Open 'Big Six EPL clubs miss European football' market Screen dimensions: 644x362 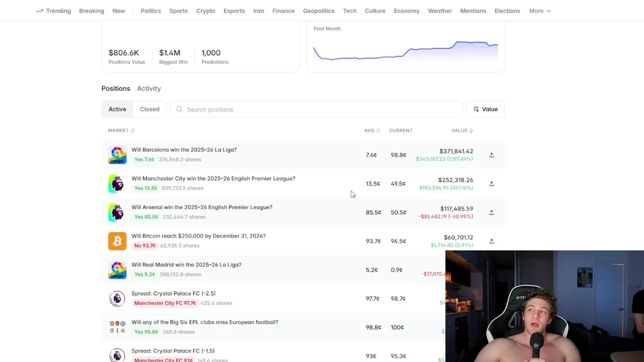(205, 322)
